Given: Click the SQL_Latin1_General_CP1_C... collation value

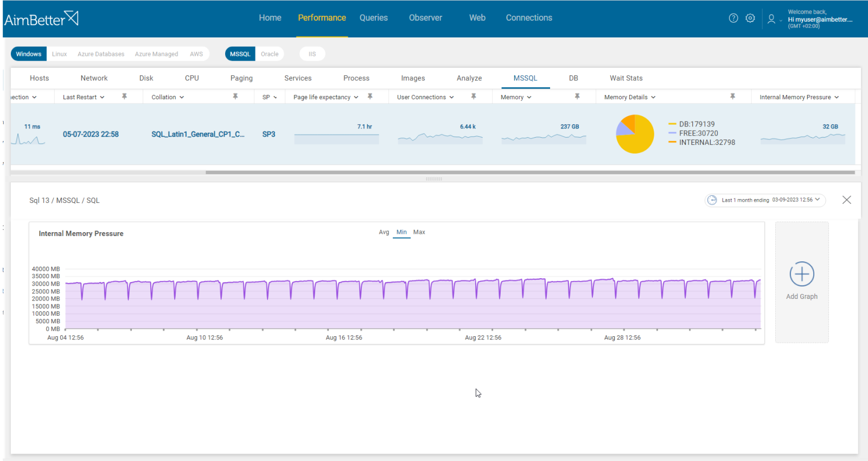Looking at the screenshot, I should pos(198,135).
